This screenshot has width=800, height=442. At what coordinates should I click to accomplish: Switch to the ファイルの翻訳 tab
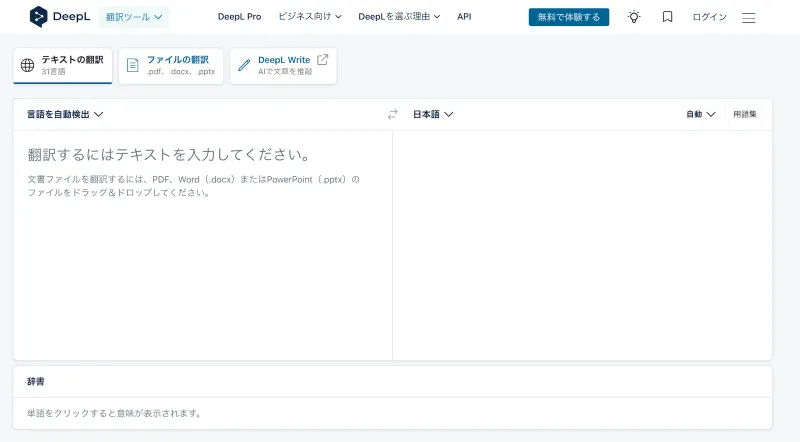(171, 66)
